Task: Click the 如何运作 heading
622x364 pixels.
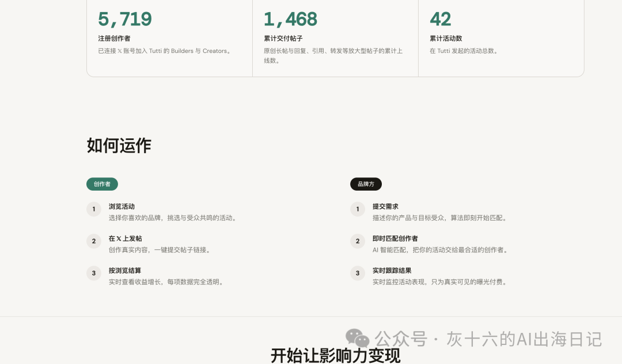Action: (x=119, y=146)
